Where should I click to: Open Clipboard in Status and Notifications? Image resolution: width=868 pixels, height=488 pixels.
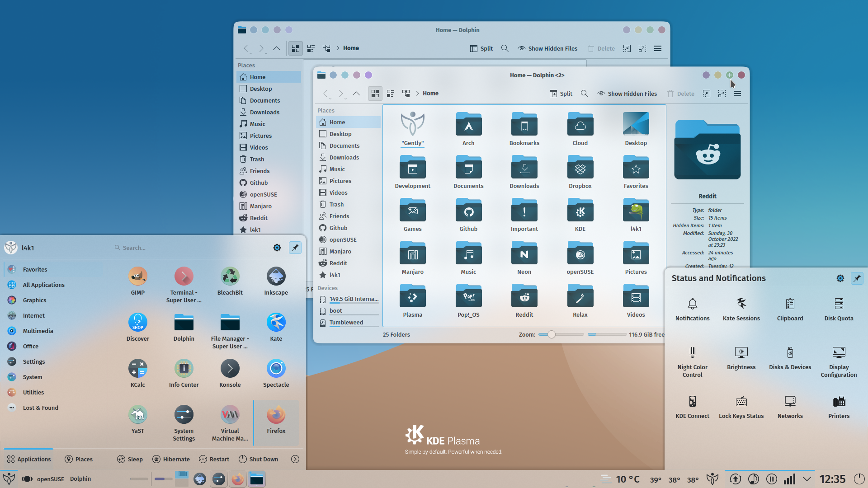790,310
